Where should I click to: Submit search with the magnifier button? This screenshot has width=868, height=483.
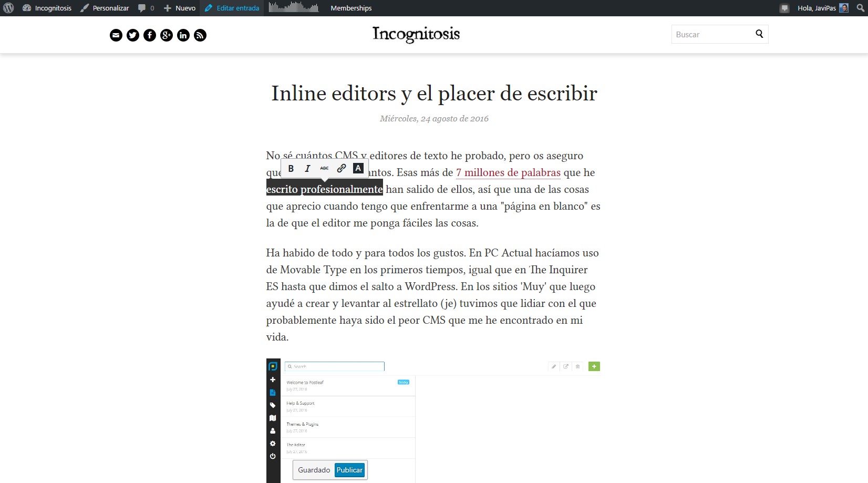[x=759, y=34]
